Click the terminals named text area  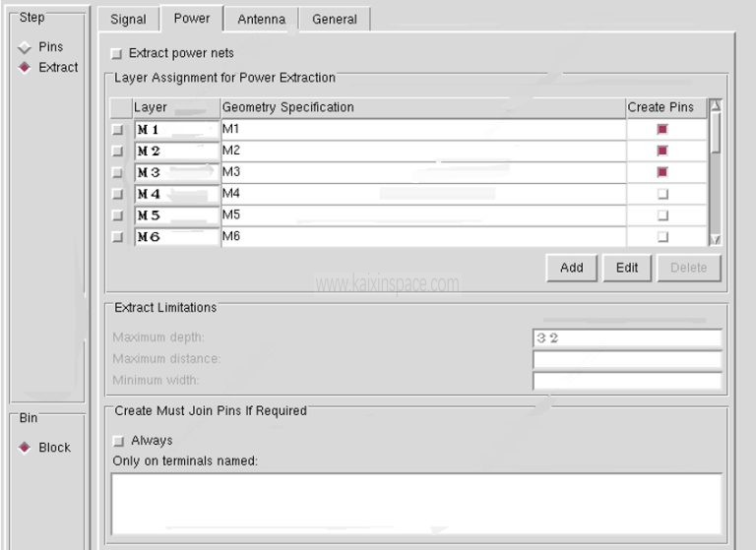tap(415, 504)
